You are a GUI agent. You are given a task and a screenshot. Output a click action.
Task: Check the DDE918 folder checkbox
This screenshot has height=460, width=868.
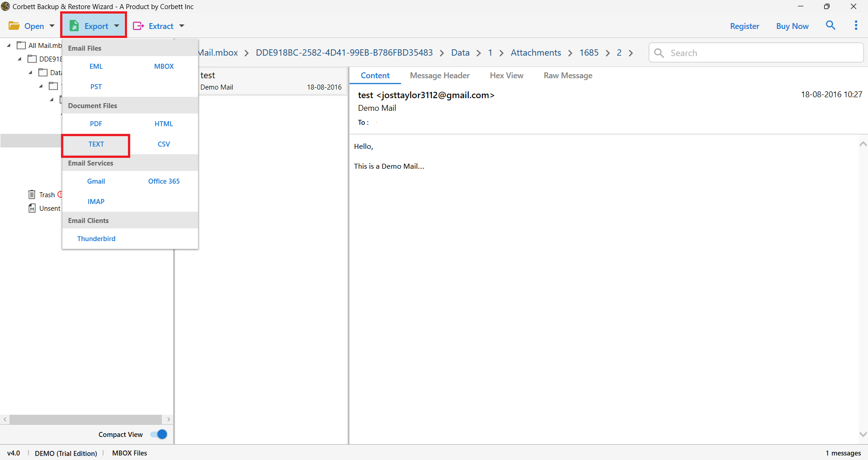(32, 59)
